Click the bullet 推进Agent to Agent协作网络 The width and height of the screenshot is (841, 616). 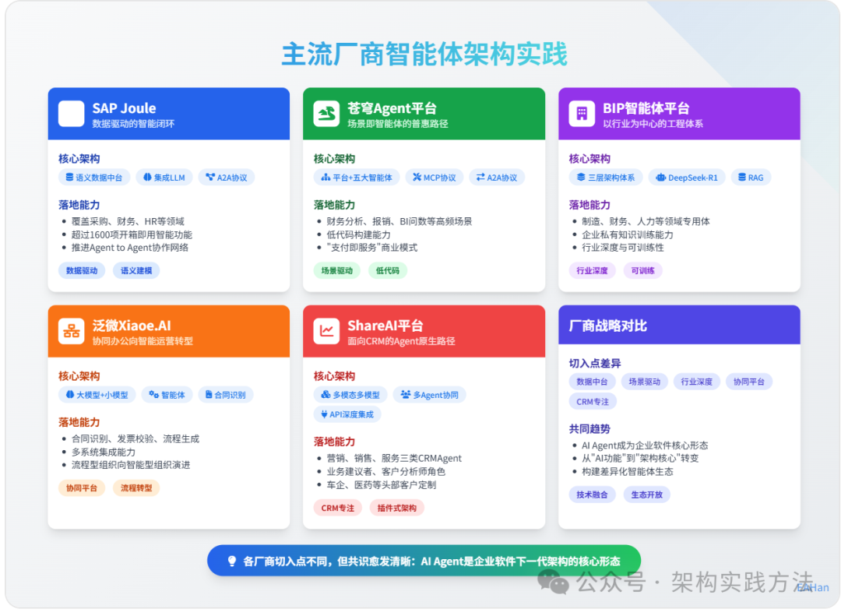[130, 248]
